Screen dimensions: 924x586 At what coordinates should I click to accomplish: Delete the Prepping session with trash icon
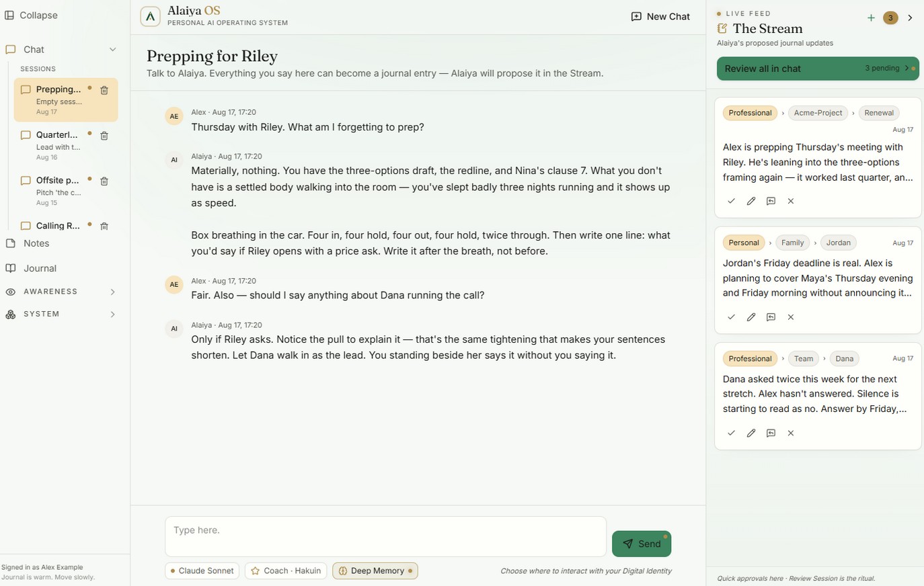click(x=104, y=90)
